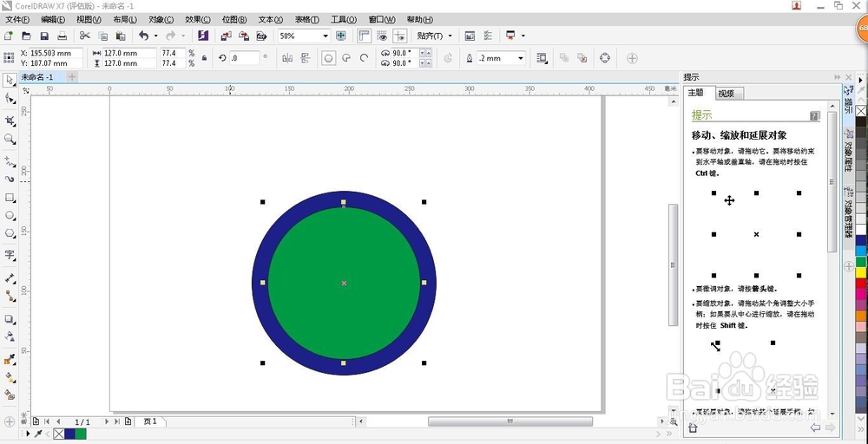Select the Artistic Media tool

point(10,180)
